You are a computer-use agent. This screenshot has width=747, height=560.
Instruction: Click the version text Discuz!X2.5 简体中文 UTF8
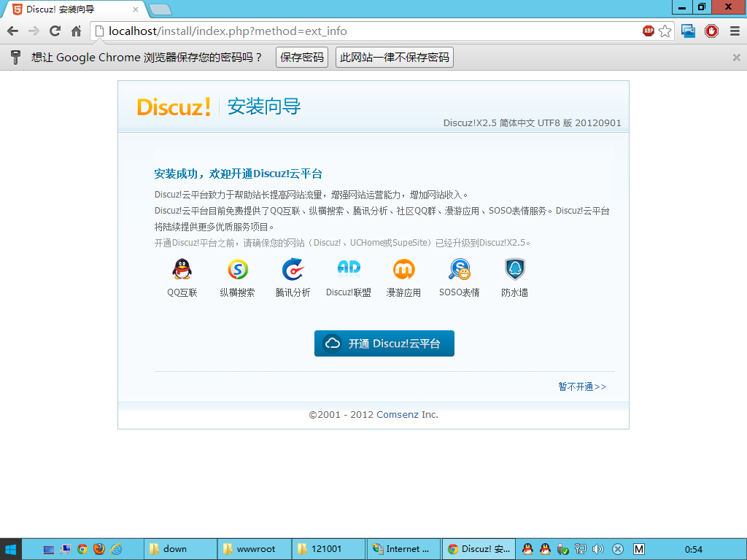532,122
